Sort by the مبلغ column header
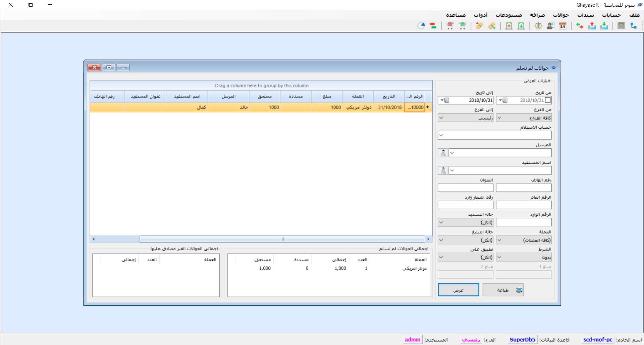Viewport: 644px width, 345px height. pyautogui.click(x=327, y=96)
